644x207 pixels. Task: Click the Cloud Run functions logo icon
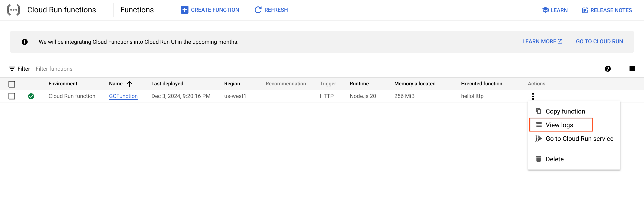(x=13, y=10)
